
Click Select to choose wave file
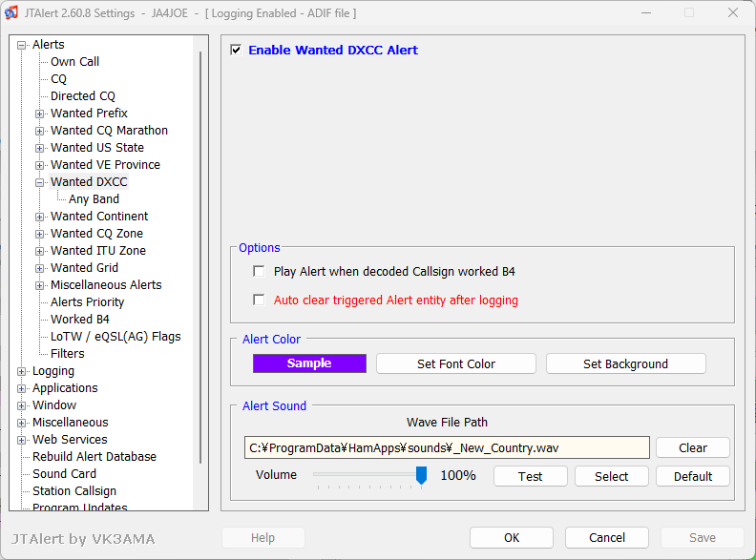[x=611, y=476]
